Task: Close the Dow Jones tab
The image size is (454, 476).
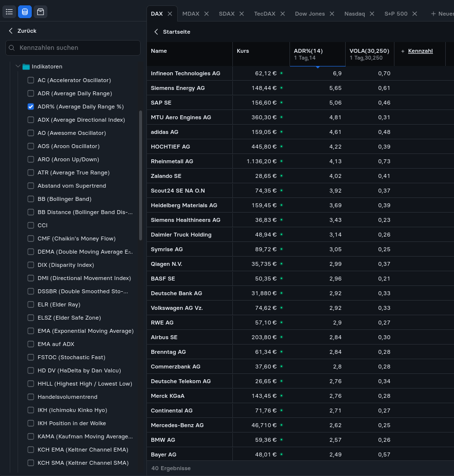Action: (332, 14)
